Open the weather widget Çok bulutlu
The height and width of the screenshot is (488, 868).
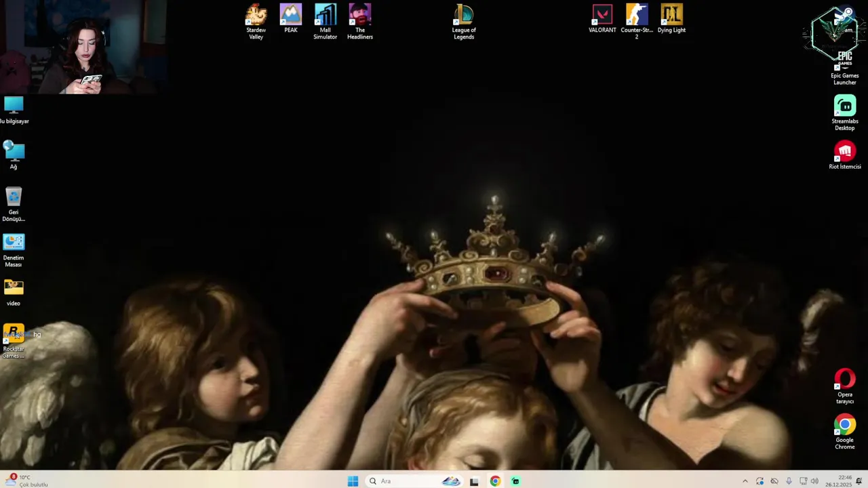point(27,481)
